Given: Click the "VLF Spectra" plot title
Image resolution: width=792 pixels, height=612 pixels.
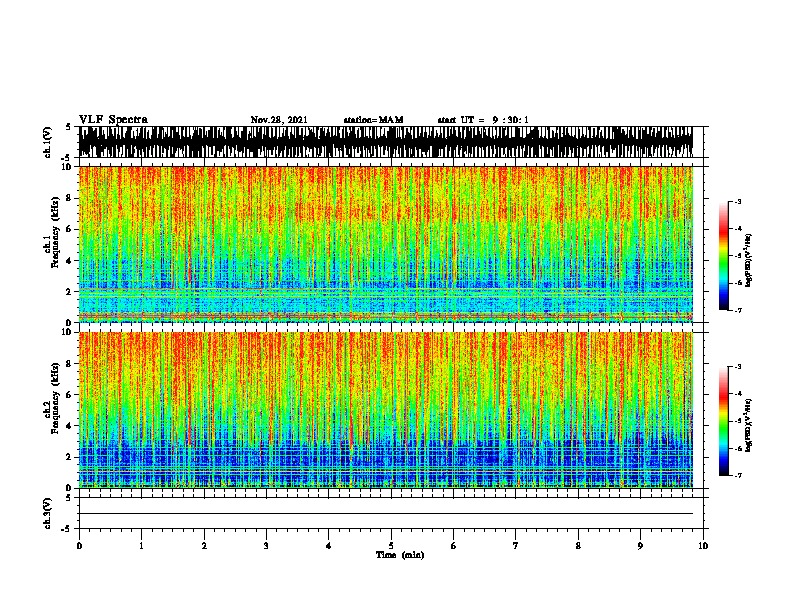Looking at the screenshot, I should pos(113,120).
